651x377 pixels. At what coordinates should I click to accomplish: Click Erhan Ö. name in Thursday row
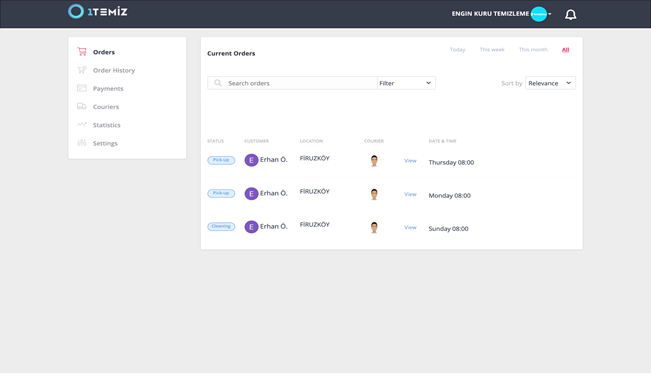[274, 159]
